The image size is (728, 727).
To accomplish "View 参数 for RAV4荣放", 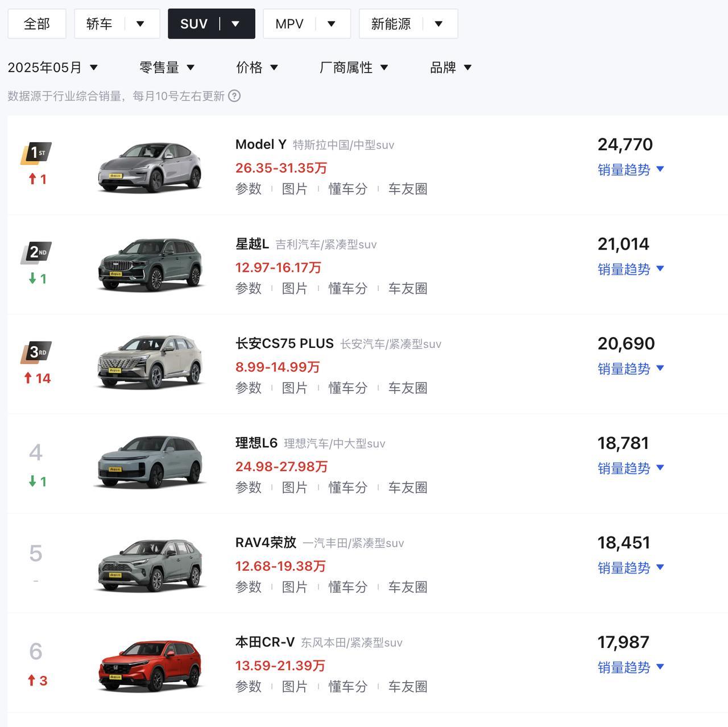I will click(249, 587).
